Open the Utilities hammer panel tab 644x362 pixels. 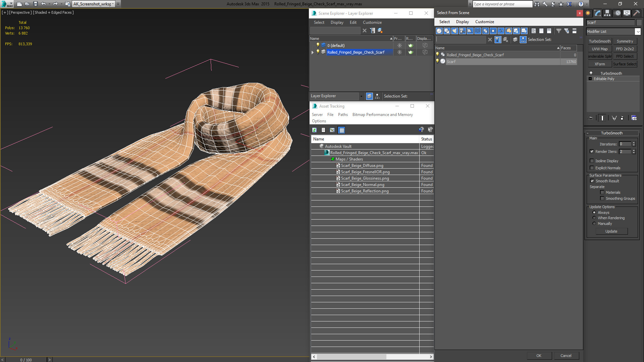(x=636, y=13)
